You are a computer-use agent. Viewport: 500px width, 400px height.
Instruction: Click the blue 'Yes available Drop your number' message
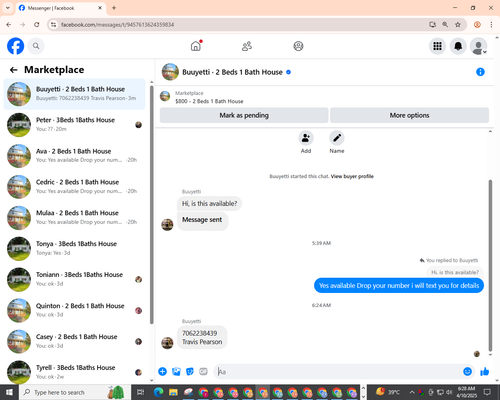[x=399, y=286]
